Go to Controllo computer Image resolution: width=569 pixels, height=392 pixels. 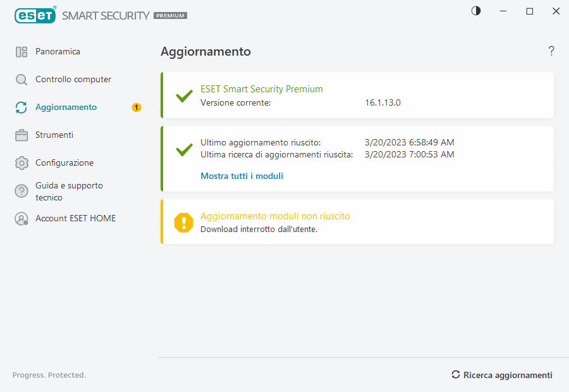73,80
